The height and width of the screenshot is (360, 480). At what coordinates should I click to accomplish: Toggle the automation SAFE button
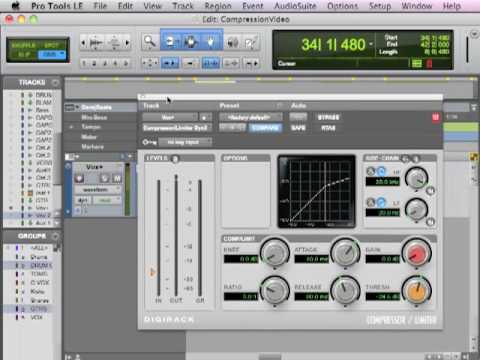[298, 128]
